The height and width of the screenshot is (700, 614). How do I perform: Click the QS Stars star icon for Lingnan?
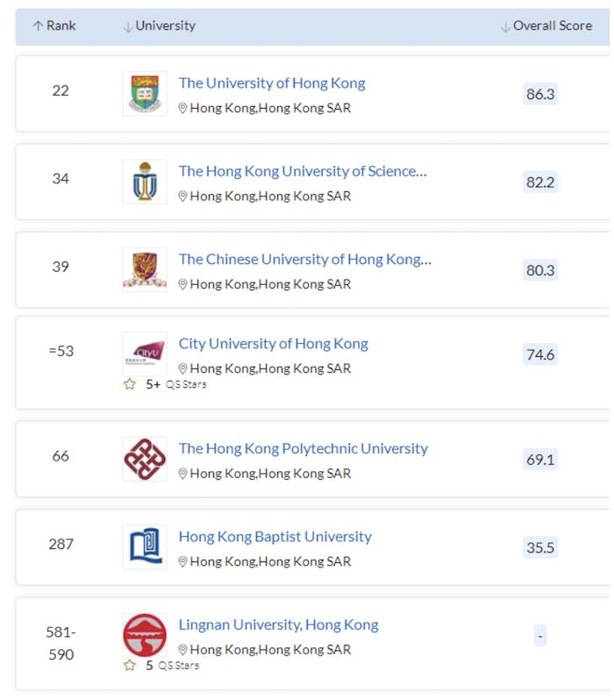tap(130, 665)
